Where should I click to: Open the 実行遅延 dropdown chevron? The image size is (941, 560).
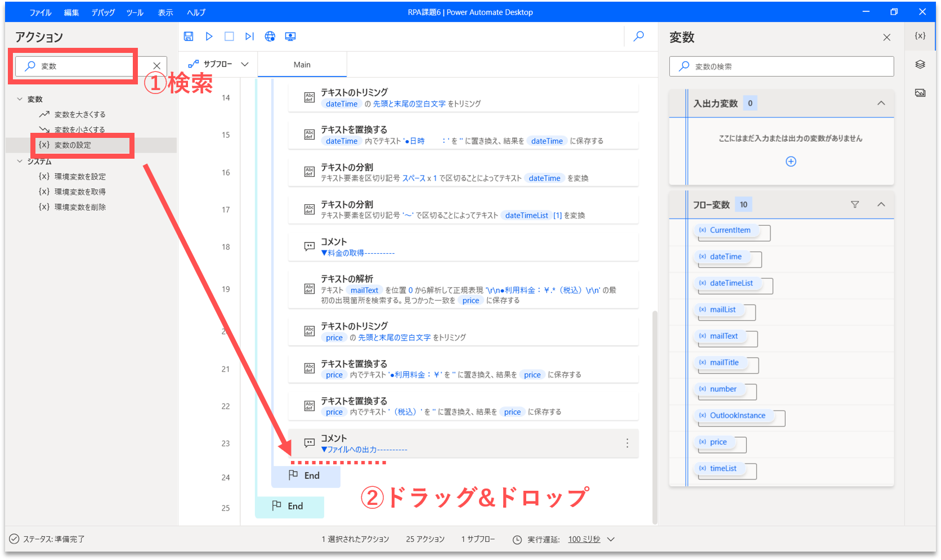611,539
